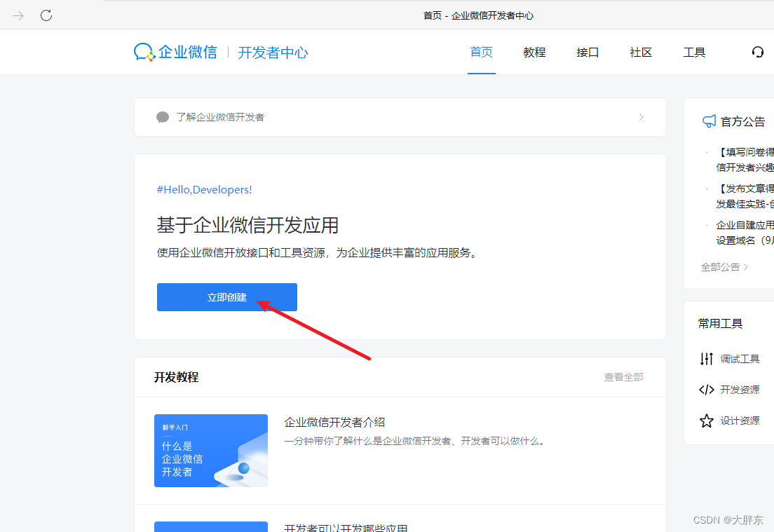
Task: Click the 官方公告 heading
Action: pyautogui.click(x=742, y=121)
